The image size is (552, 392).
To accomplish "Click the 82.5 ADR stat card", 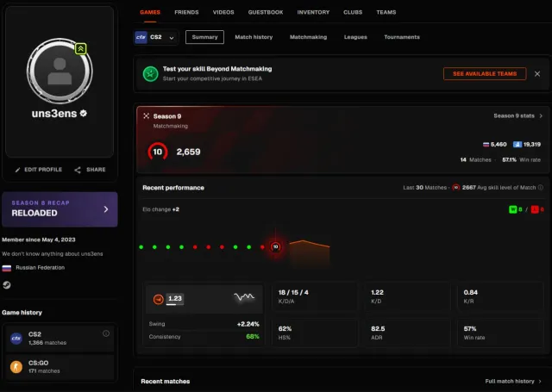I will 407,333.
